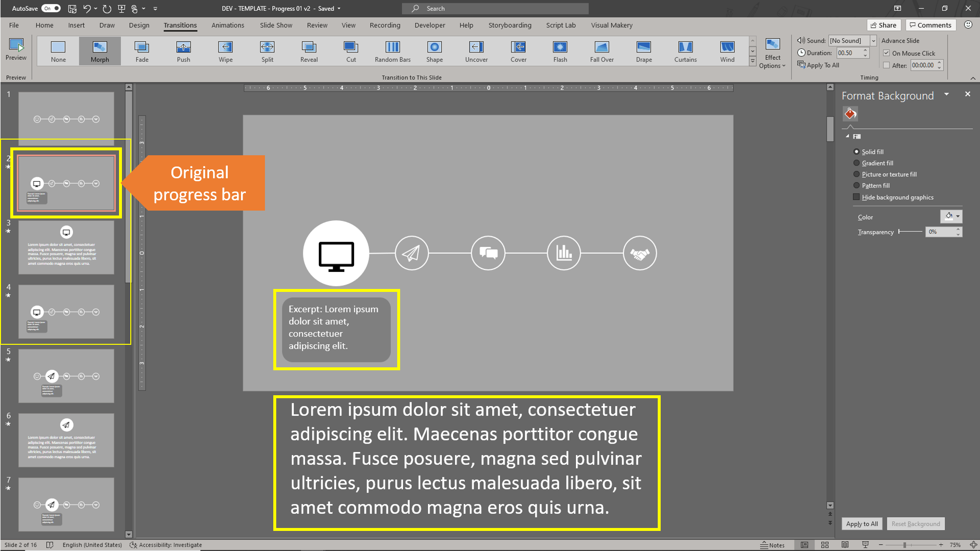Screen dimensions: 980x551
Task: Apply the Random Bars transition
Action: coord(392,51)
